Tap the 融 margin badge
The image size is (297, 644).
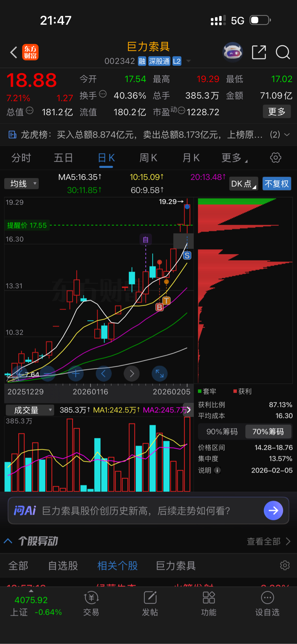click(x=142, y=61)
